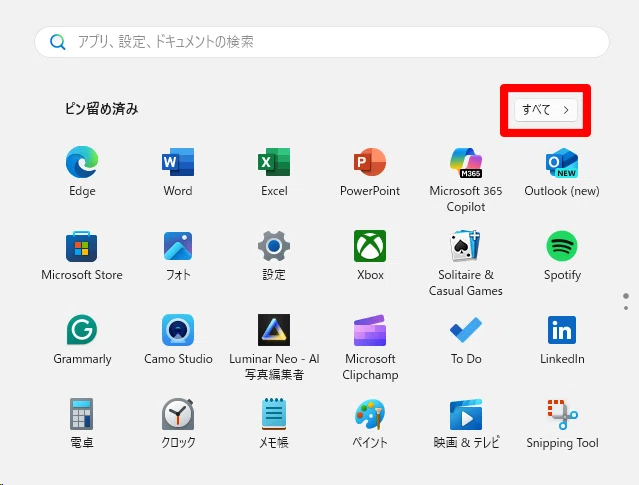The width and height of the screenshot is (639, 485).
Task: Open 電卓 calculator app
Action: 82,414
